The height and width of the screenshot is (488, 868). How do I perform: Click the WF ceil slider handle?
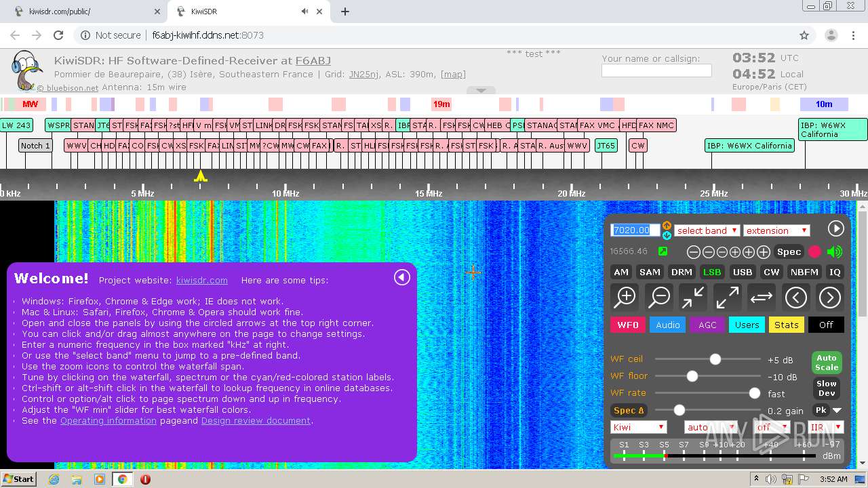click(715, 359)
